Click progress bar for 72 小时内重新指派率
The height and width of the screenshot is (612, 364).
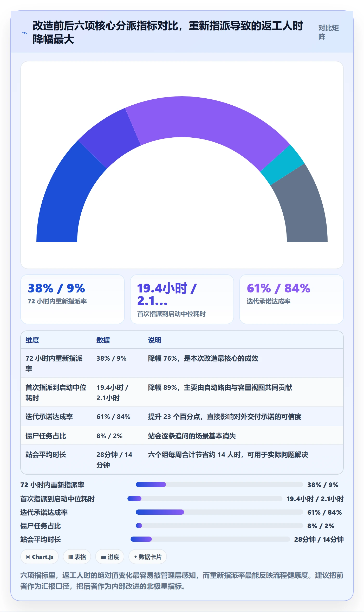tap(219, 484)
